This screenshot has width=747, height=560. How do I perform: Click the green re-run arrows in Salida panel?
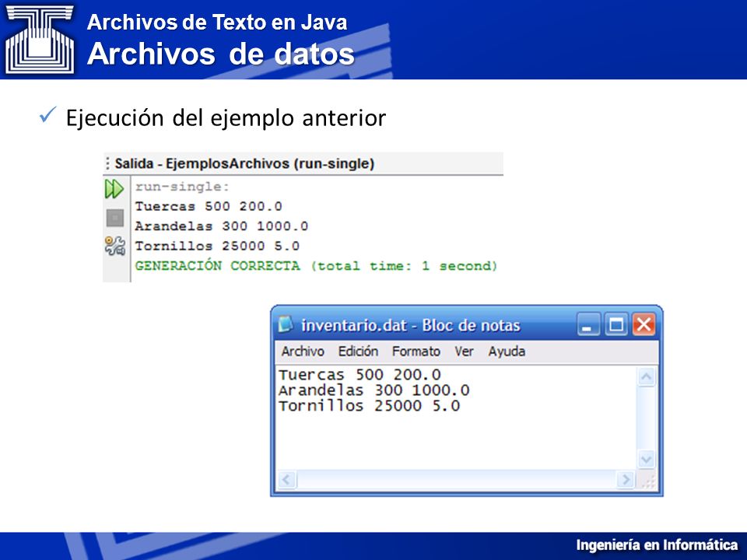coord(114,189)
